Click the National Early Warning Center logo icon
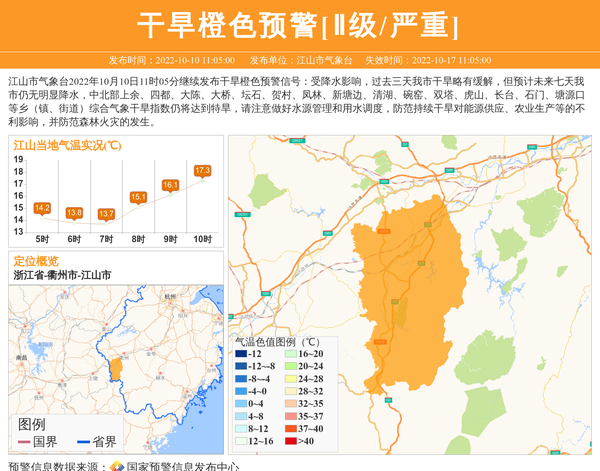Image resolution: width=600 pixels, height=471 pixels. point(117,465)
